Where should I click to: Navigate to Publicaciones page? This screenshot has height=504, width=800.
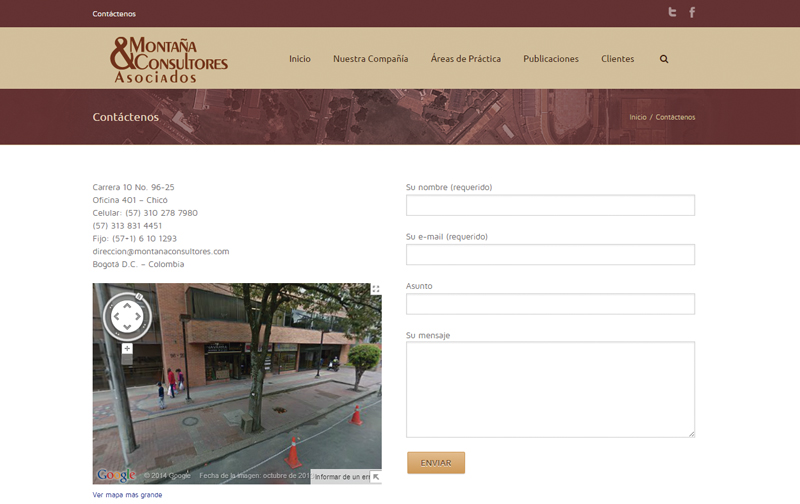[x=551, y=59]
